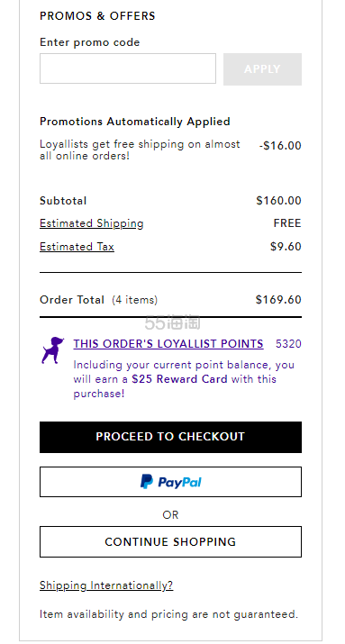
Task: Follow the Shipping Internationally? link
Action: (106, 585)
